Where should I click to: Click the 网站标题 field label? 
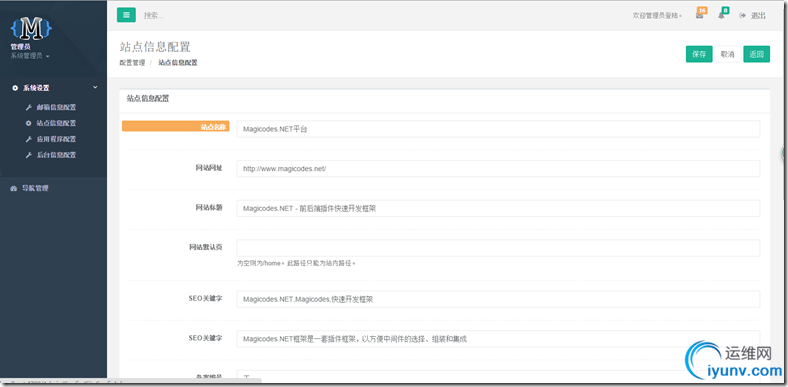coord(209,208)
